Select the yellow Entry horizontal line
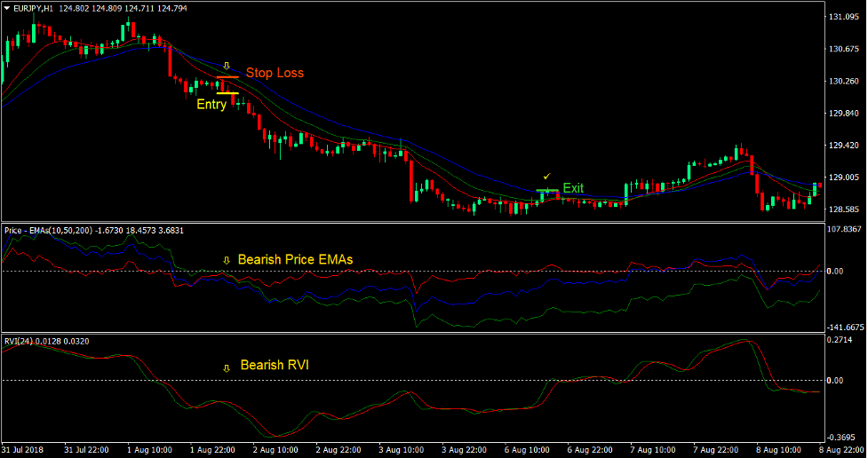Image resolution: width=868 pixels, height=458 pixels. pyautogui.click(x=227, y=93)
